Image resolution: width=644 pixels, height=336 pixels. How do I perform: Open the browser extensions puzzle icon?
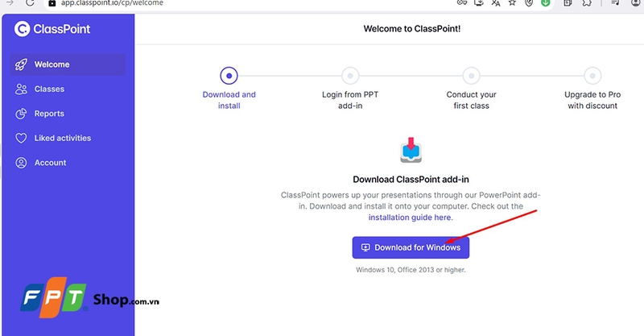[x=585, y=3]
